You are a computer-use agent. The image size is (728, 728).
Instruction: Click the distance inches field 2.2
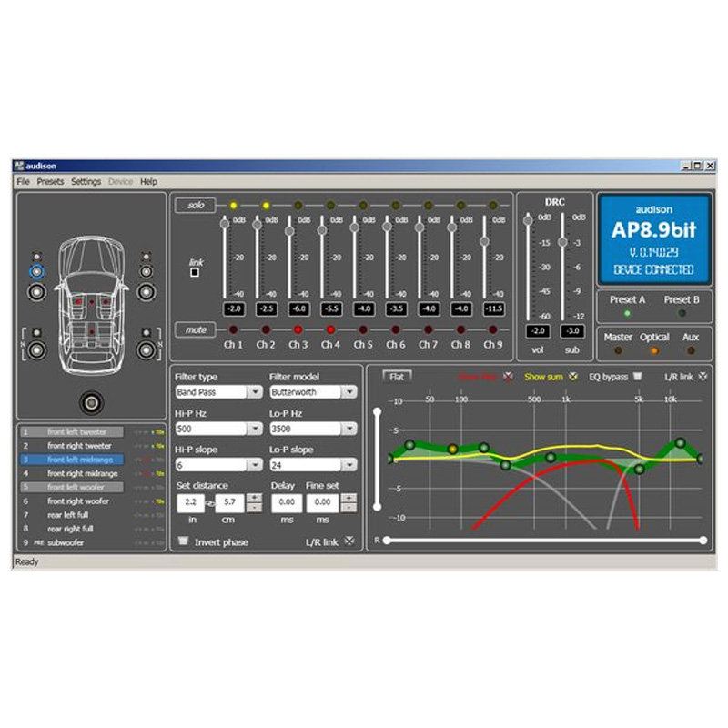click(x=191, y=503)
